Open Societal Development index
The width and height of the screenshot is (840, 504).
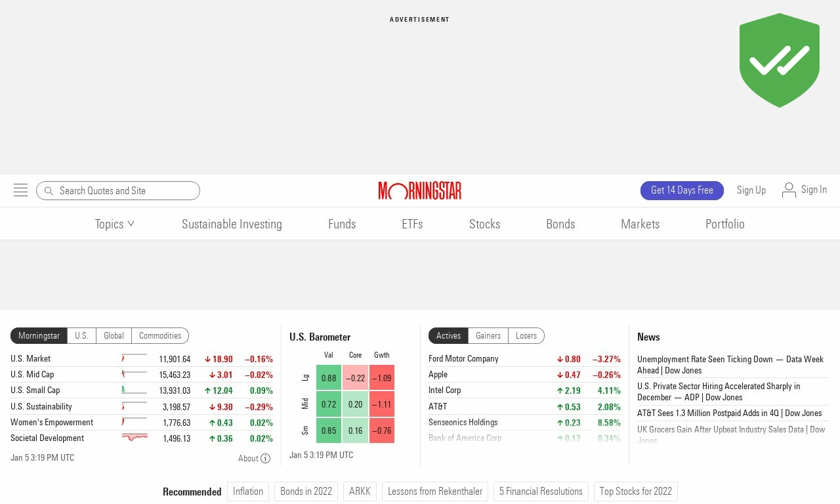(x=47, y=438)
